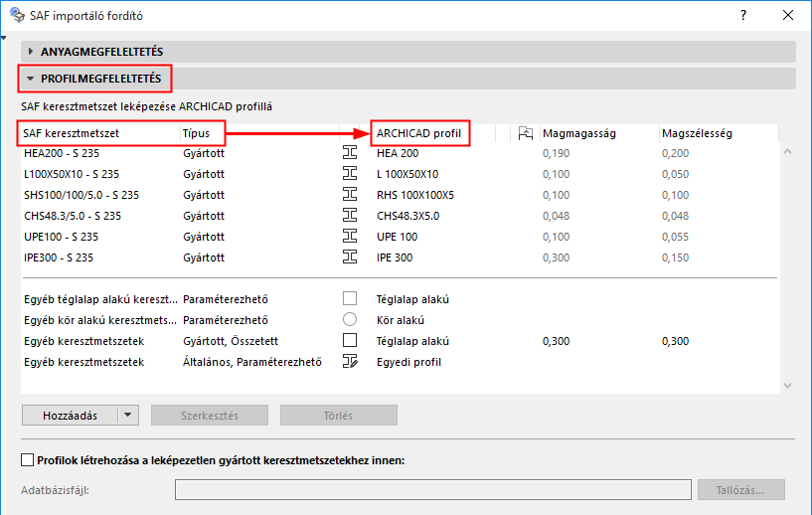Viewport: 812px width, 515px height.
Task: Click the 0,150 core width value
Action: 675,257
